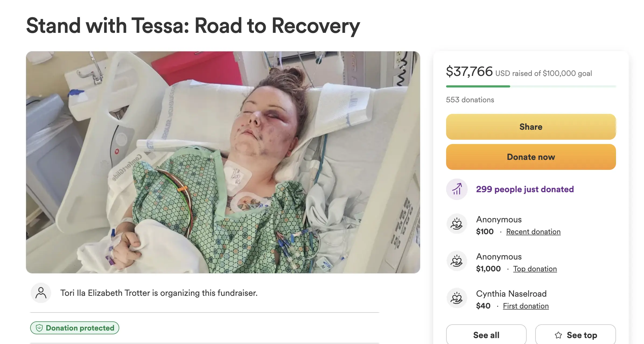Image resolution: width=644 pixels, height=344 pixels.
Task: Click the Stand with Tessa fundraiser title
Action: coord(193,26)
